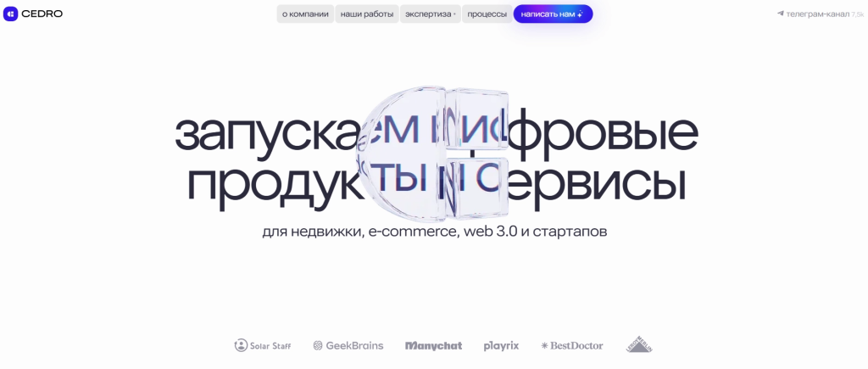
Task: Click the Telegram paper-plane icon
Action: [x=781, y=14]
